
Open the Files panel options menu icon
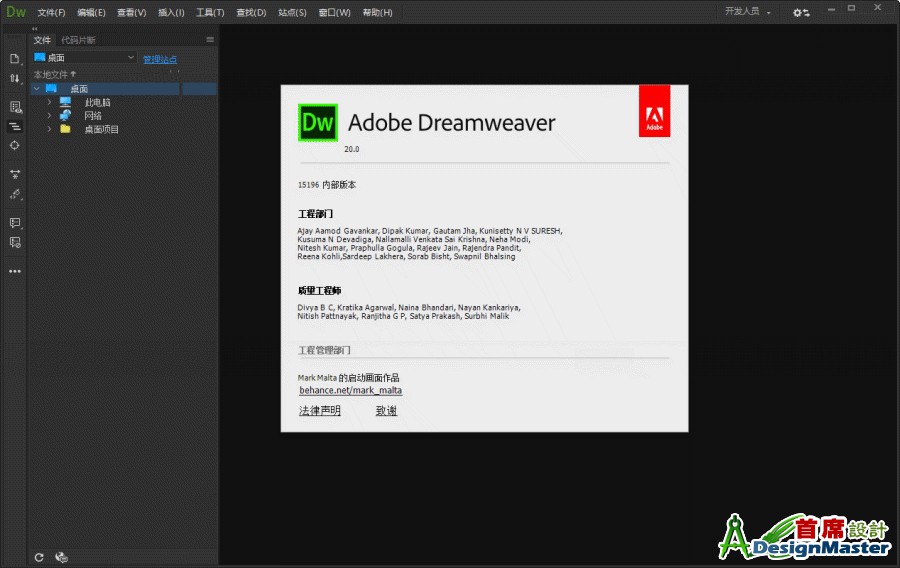tap(210, 40)
